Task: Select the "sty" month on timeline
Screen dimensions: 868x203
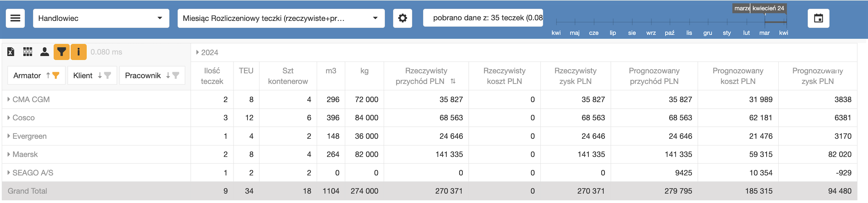Action: (x=727, y=33)
